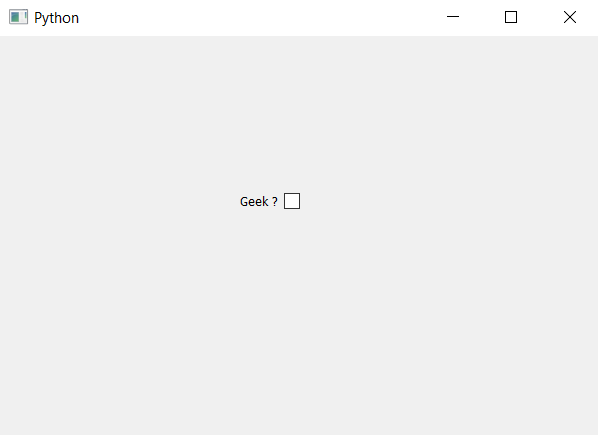Maximize the Python window
The height and width of the screenshot is (435, 598).
(511, 17)
